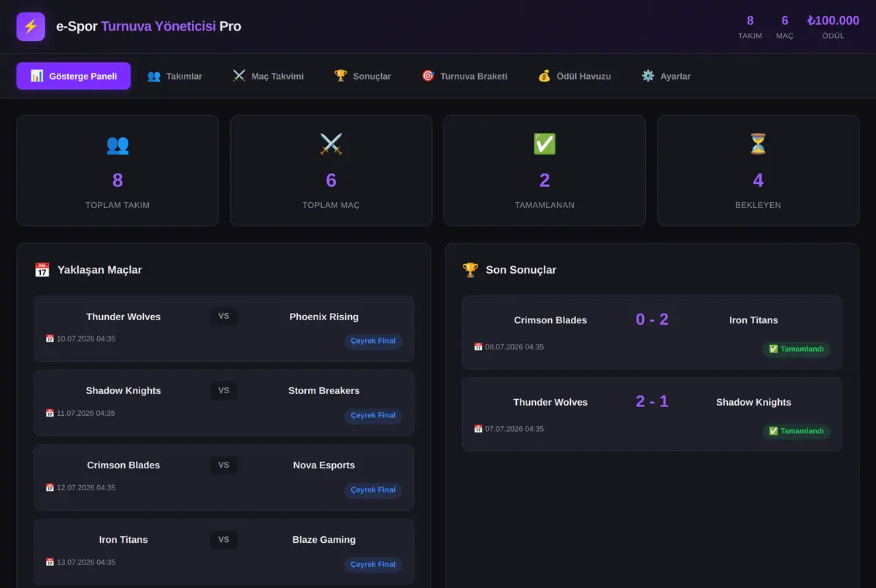Open the Thunder Wolves 2 - 1 result card
This screenshot has width=876, height=588.
652,414
